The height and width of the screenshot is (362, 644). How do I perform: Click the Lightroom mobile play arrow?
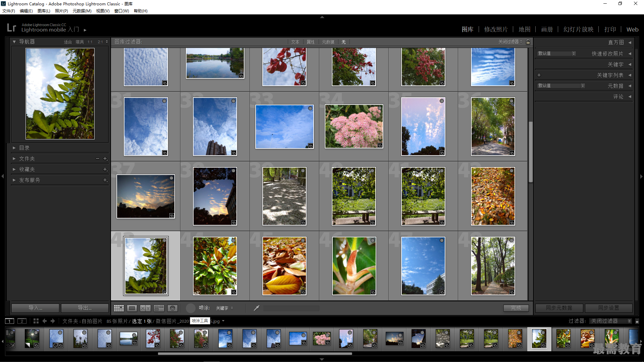coord(85,30)
